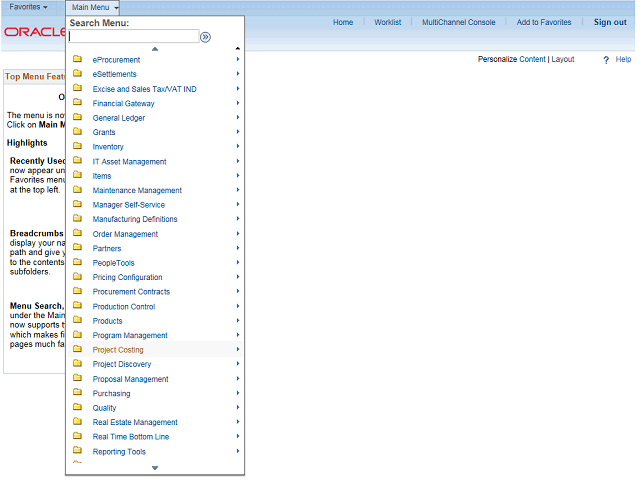Click the Help question mark icon
The height and width of the screenshot is (480, 640).
[606, 60]
